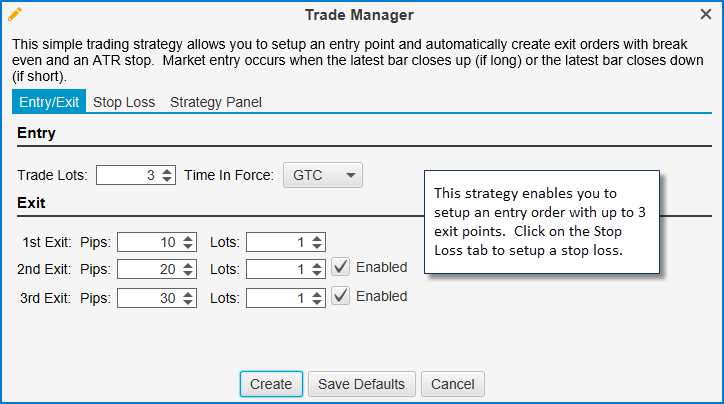The width and height of the screenshot is (724, 404).
Task: Open the Time In Force dropdown
Action: click(x=323, y=175)
